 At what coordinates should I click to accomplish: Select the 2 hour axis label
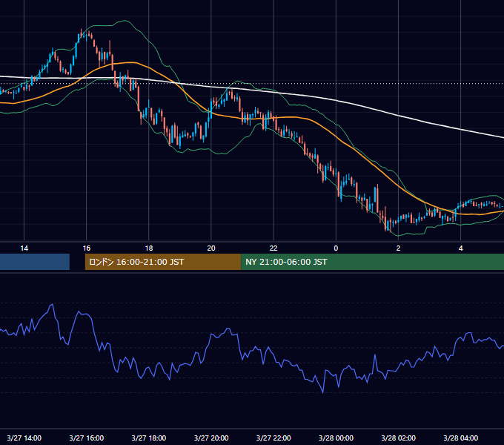pos(398,248)
